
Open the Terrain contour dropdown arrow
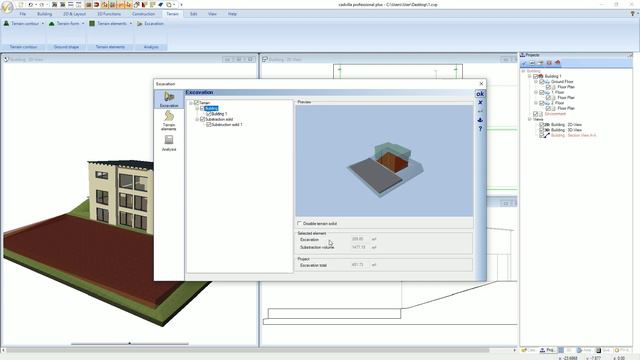43,24
